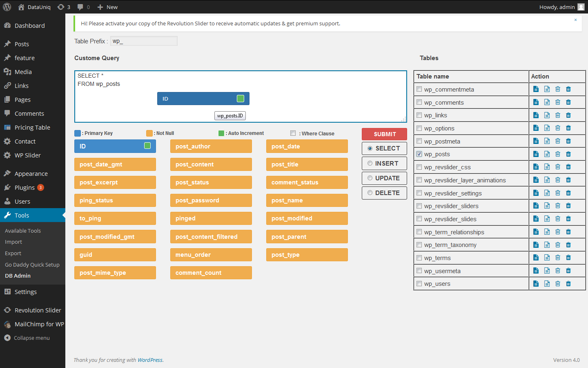Screen dimensions: 588x368
Task: Open the New content menu
Action: 107,7
